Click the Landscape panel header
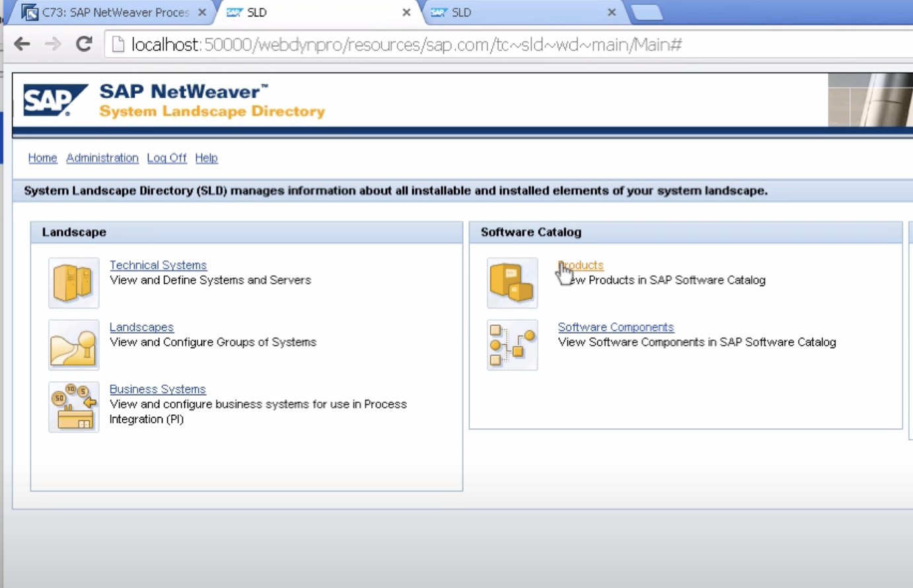 pyautogui.click(x=246, y=232)
